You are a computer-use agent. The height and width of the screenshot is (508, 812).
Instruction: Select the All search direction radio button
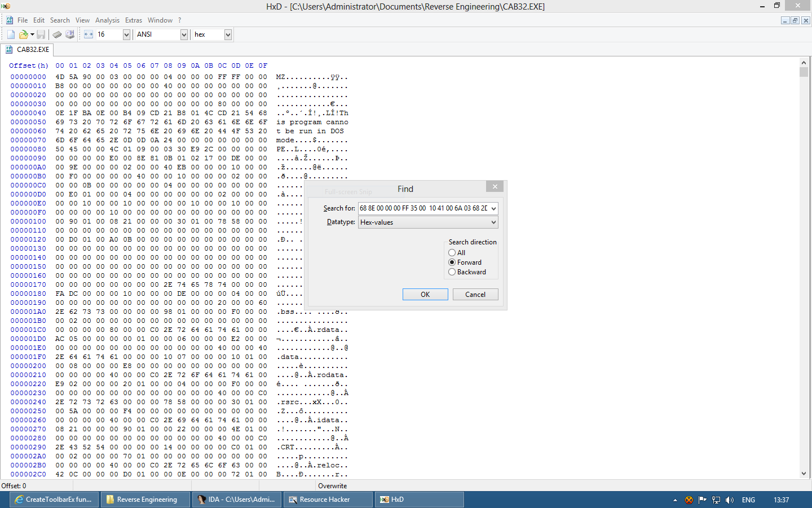452,253
